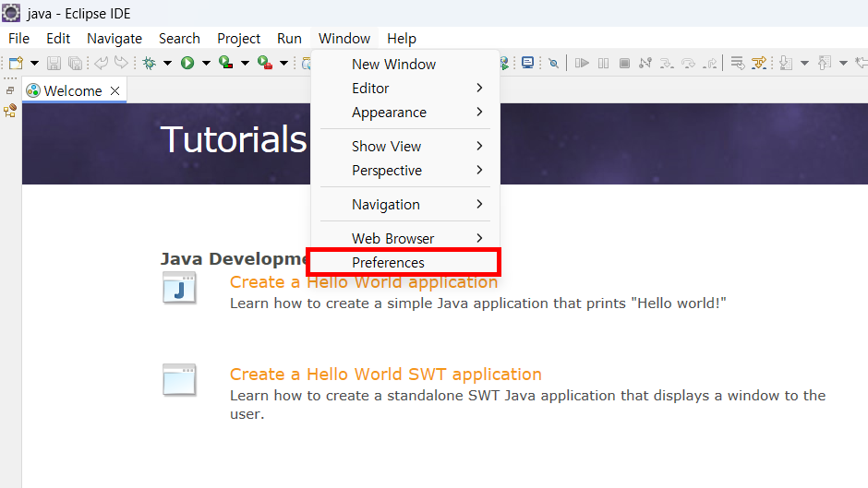Open Preferences from the Window menu

[405, 262]
